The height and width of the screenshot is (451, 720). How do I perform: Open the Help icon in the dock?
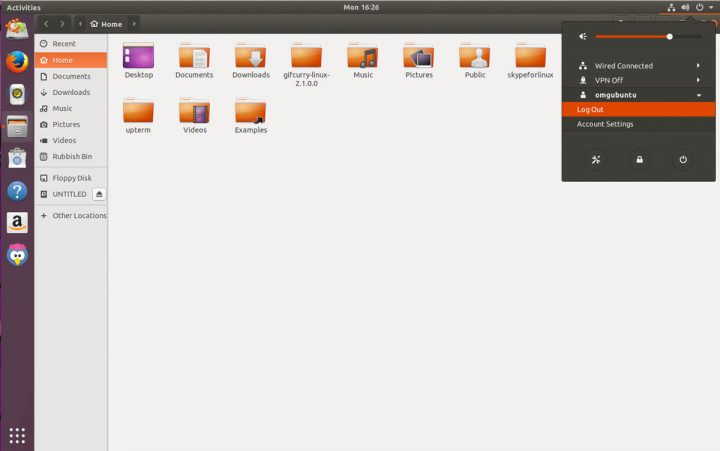pos(16,190)
